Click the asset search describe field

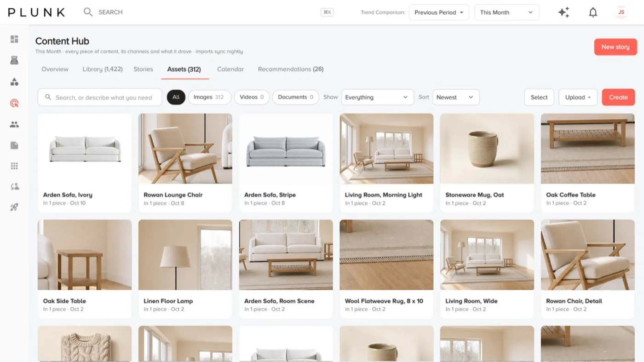pos(100,97)
